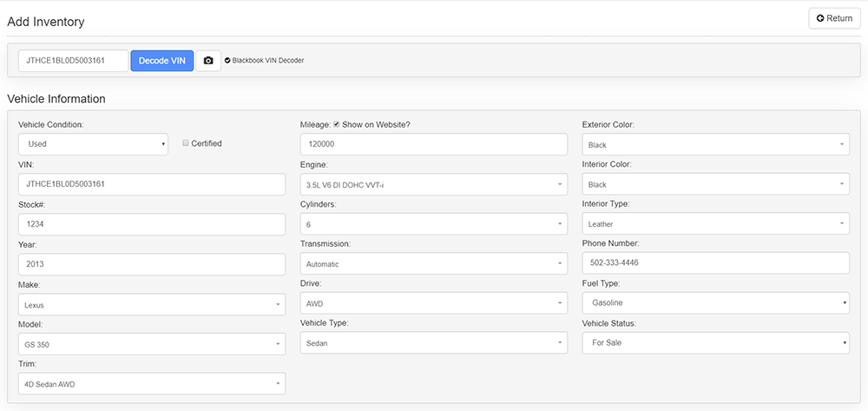Expand the Vehicle Status dropdown
Viewport: 868px width, 411px height.
point(715,343)
